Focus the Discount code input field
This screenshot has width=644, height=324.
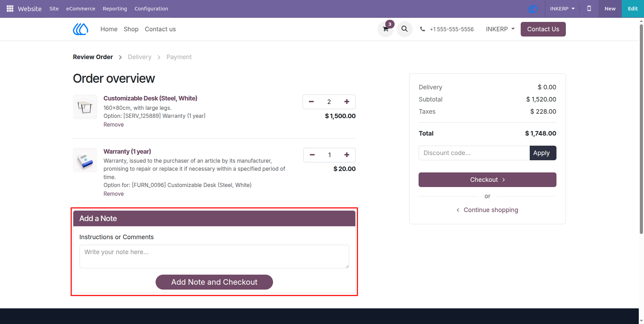474,153
